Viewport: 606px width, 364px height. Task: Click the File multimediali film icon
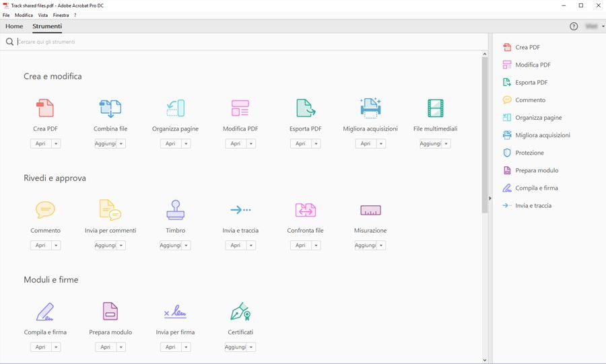(436, 108)
